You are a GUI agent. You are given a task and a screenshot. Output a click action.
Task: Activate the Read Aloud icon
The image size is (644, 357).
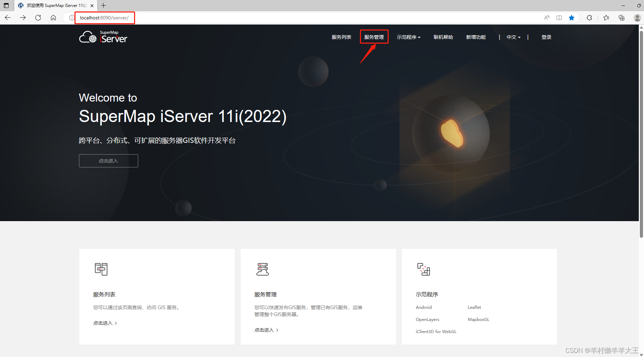[x=546, y=18]
